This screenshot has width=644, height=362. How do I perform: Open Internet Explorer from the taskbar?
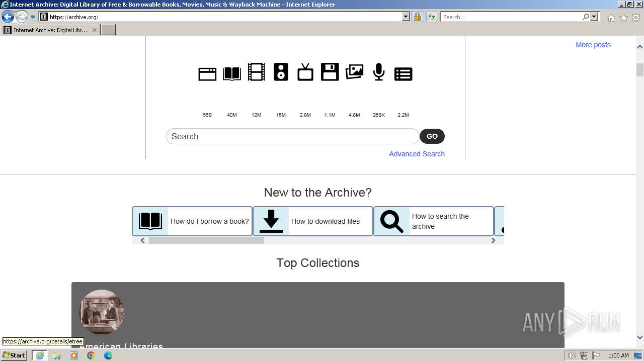pos(40,355)
